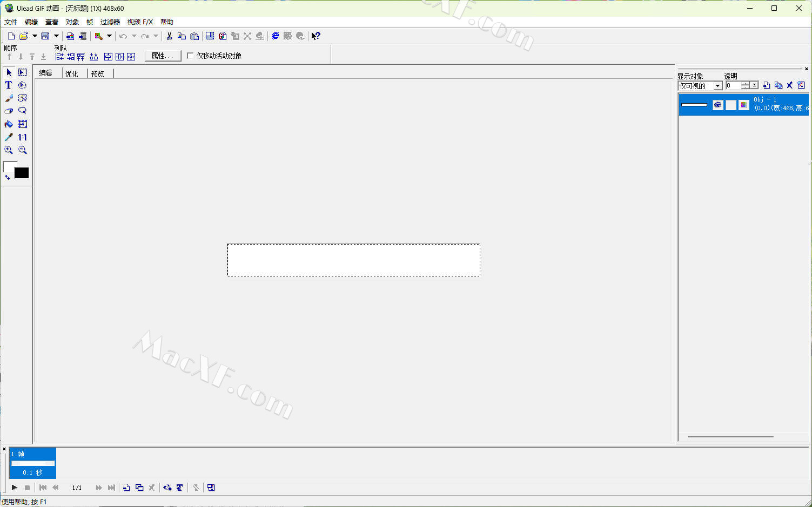Click the Paste clipboard icon
Image resolution: width=812 pixels, height=507 pixels.
194,36
